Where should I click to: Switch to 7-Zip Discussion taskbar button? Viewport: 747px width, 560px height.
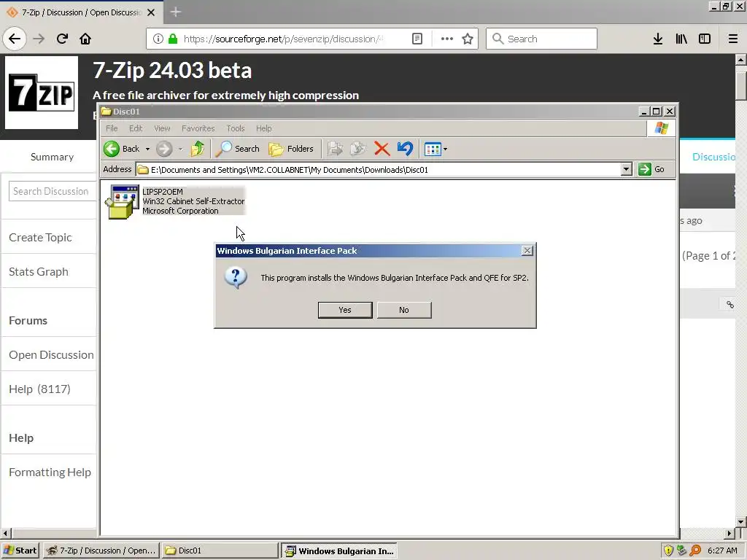[101, 551]
